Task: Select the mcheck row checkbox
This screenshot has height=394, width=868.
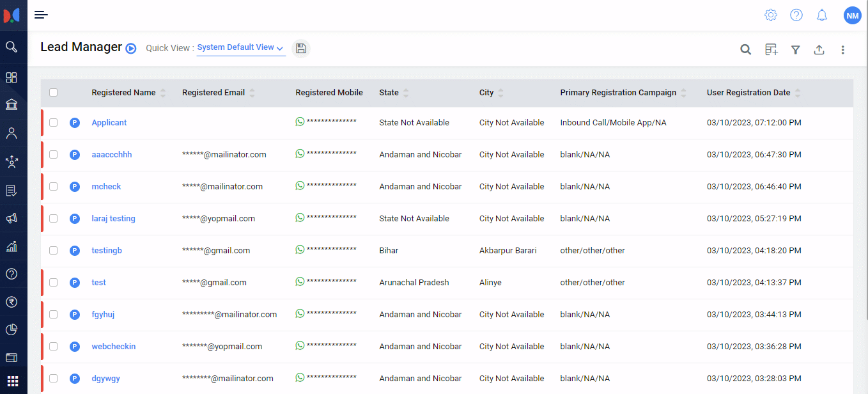Action: click(x=54, y=187)
